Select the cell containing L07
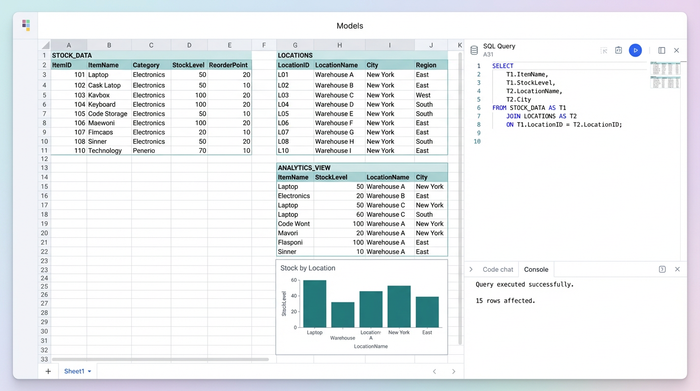The height and width of the screenshot is (391, 700). click(295, 133)
